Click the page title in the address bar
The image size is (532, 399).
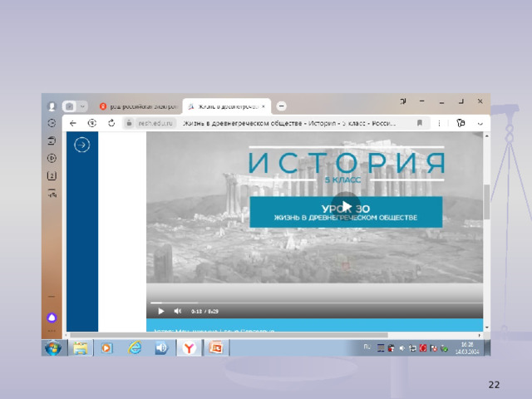[289, 123]
